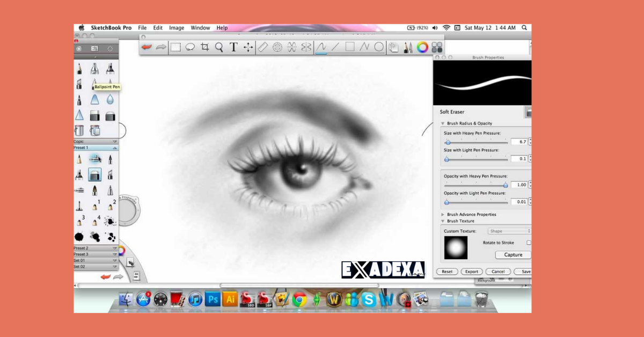
Task: Select the Text tool from the toolbar
Action: click(233, 47)
